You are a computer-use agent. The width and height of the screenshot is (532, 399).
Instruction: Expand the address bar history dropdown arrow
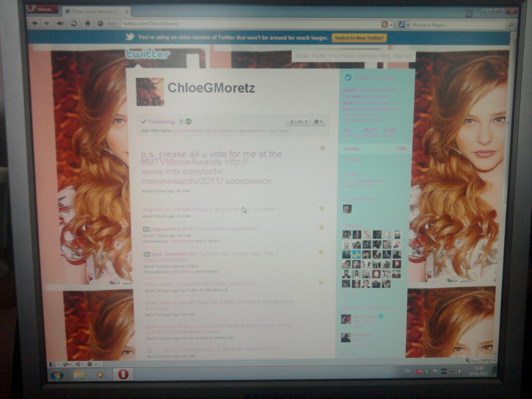tap(391, 25)
